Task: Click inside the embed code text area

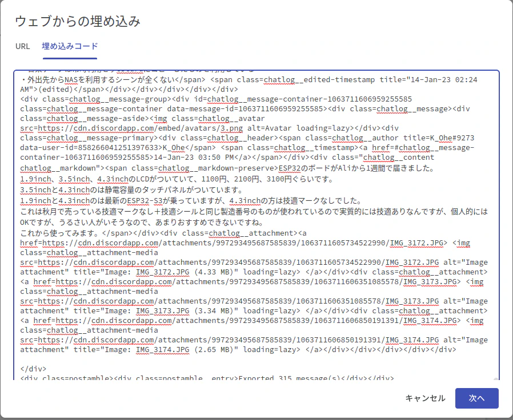Action: click(256, 225)
